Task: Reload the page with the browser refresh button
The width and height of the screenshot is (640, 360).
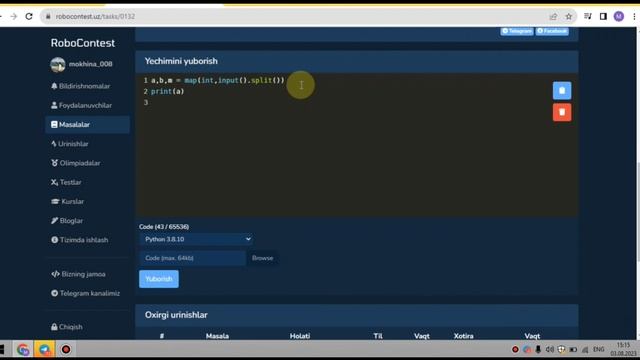Action: coord(29,16)
